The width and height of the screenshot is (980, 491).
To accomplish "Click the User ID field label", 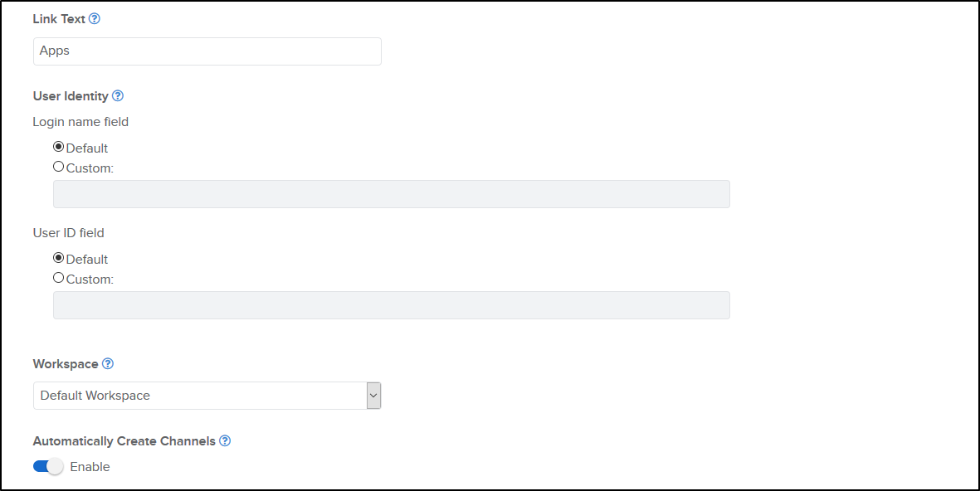I will click(x=68, y=233).
